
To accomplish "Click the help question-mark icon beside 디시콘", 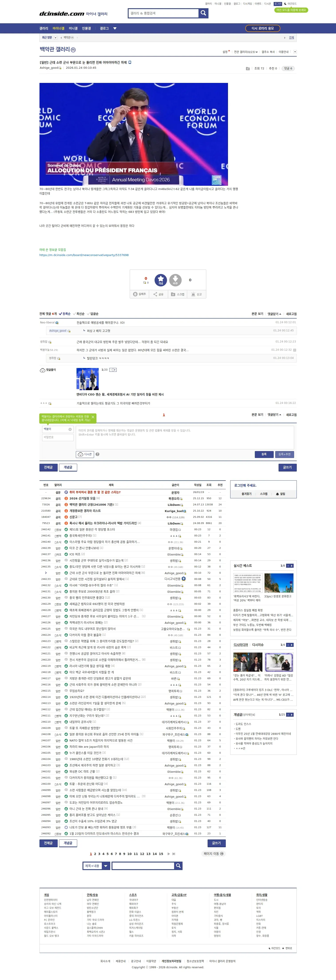I will 97,454.
